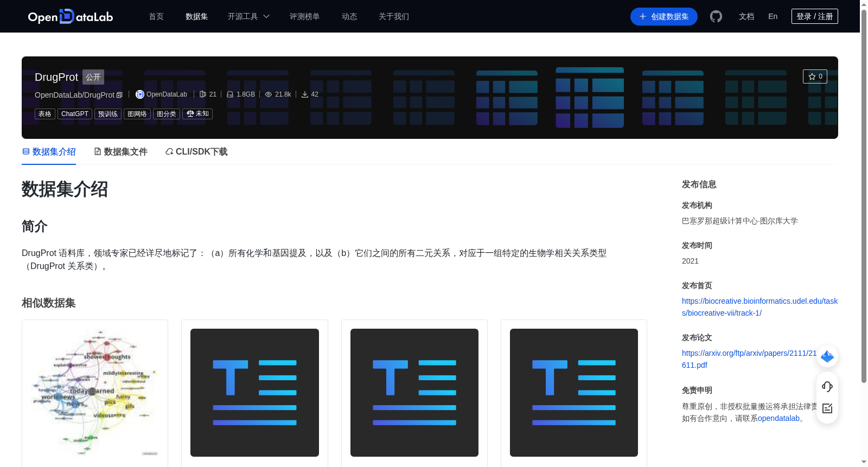Click the OpenDataLab publisher avatar

click(139, 94)
